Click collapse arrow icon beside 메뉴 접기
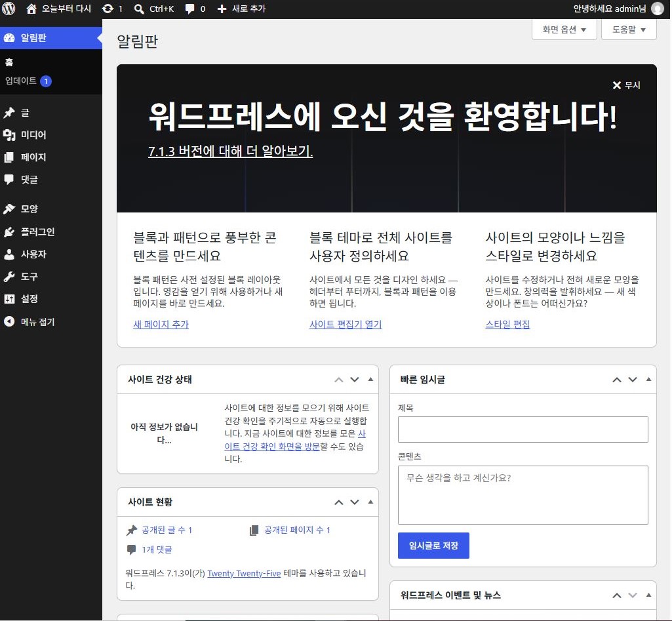Image resolution: width=672 pixels, height=621 pixels. (x=9, y=321)
